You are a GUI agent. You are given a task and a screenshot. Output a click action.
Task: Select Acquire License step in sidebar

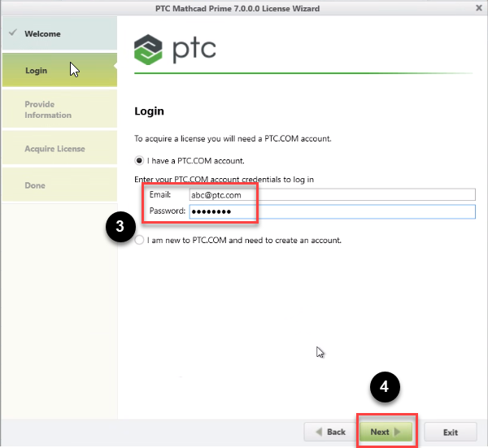coord(59,148)
